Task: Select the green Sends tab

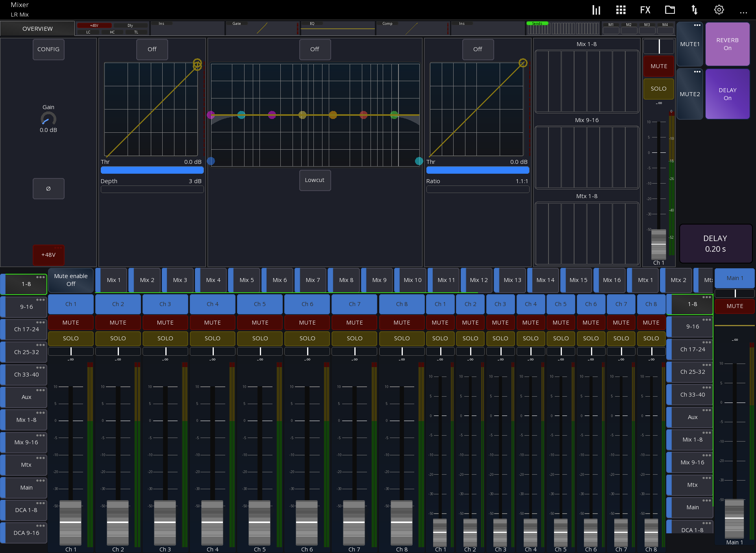Action: 537,23
